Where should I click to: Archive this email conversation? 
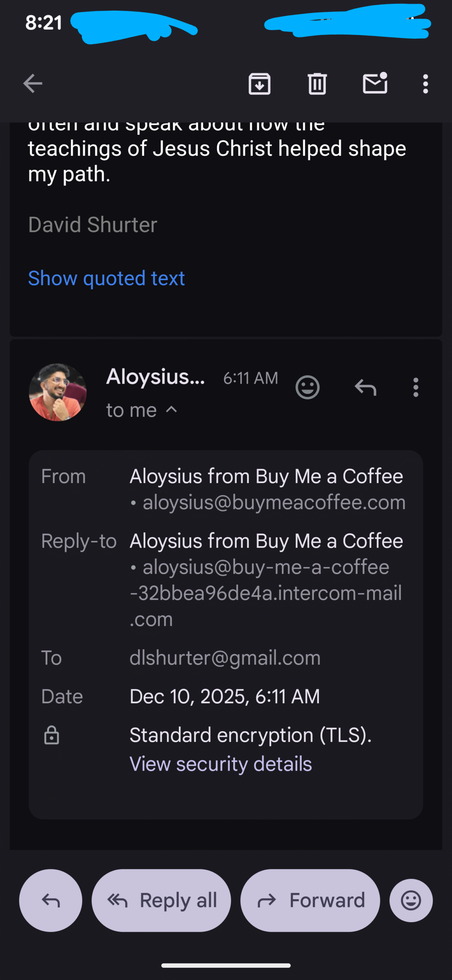click(x=260, y=83)
